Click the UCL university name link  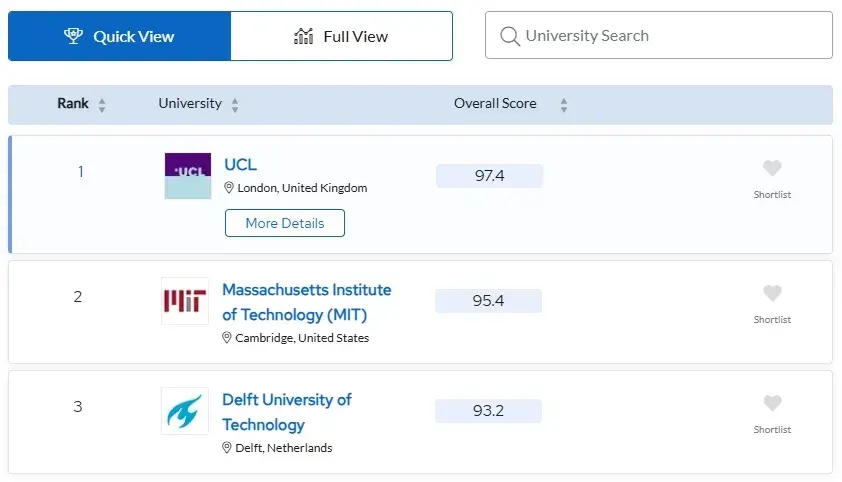pos(241,165)
